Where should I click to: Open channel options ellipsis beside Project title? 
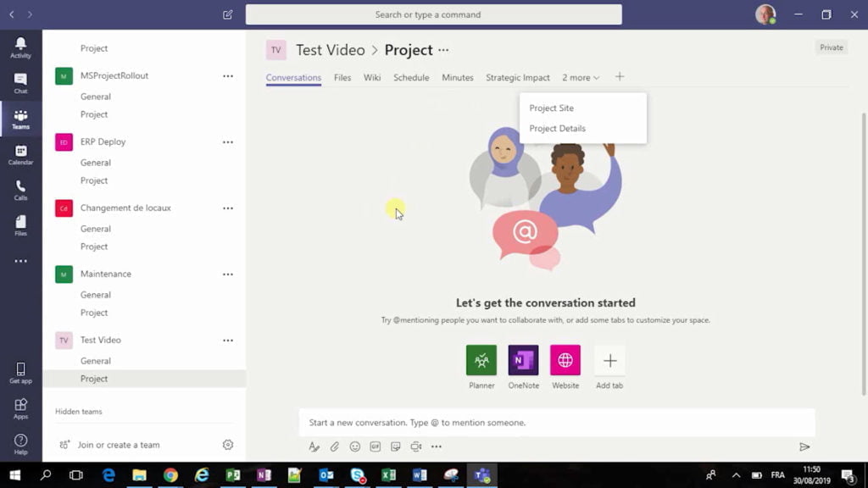tap(443, 50)
